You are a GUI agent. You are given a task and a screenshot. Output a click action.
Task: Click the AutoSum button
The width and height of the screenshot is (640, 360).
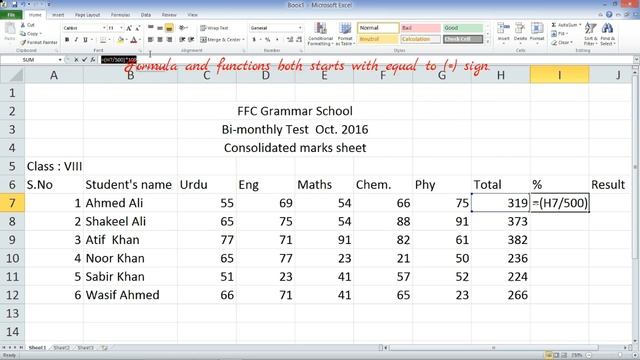coord(566,25)
